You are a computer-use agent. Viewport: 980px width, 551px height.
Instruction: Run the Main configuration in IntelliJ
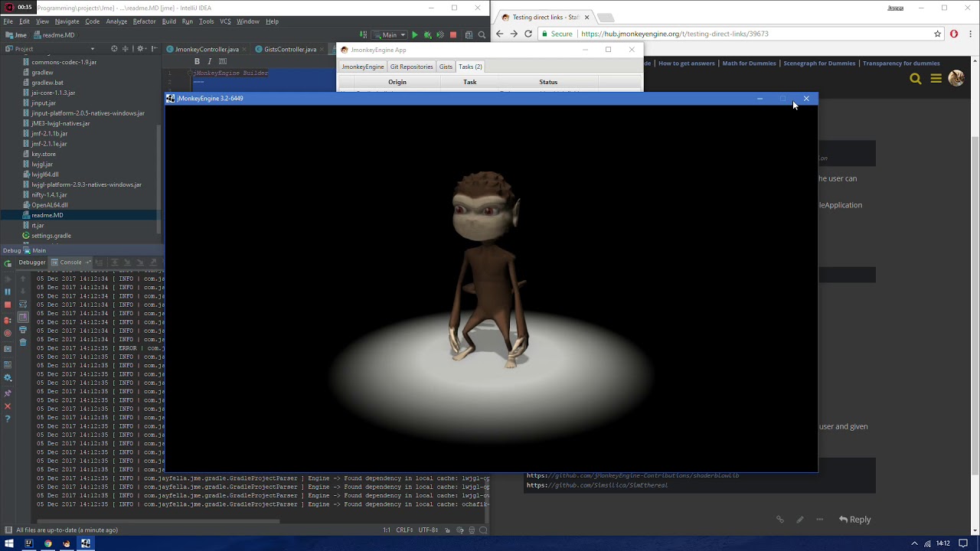click(415, 34)
